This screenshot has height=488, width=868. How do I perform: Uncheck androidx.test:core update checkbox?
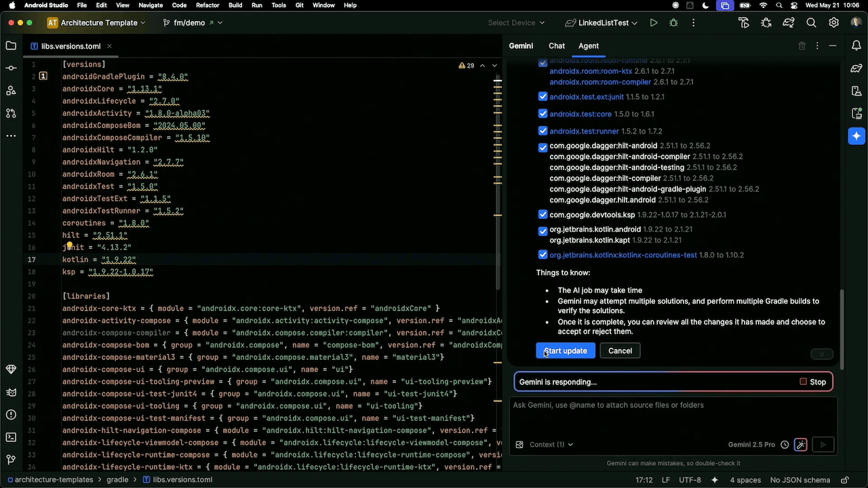pyautogui.click(x=542, y=114)
